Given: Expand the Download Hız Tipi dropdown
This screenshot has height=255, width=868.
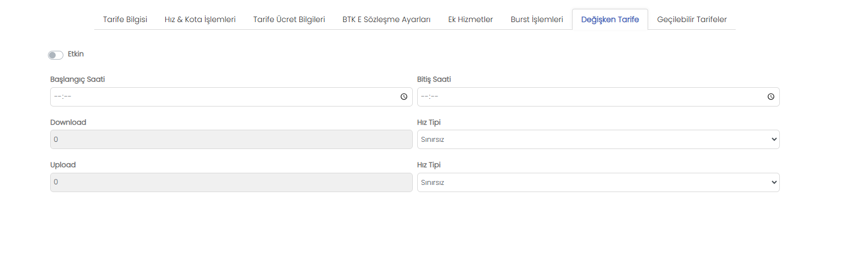Looking at the screenshot, I should 598,140.
